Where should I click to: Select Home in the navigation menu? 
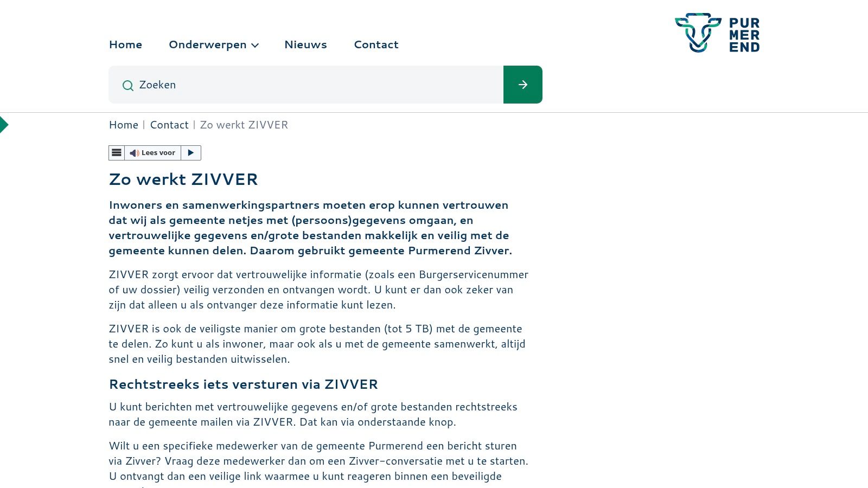(x=125, y=44)
